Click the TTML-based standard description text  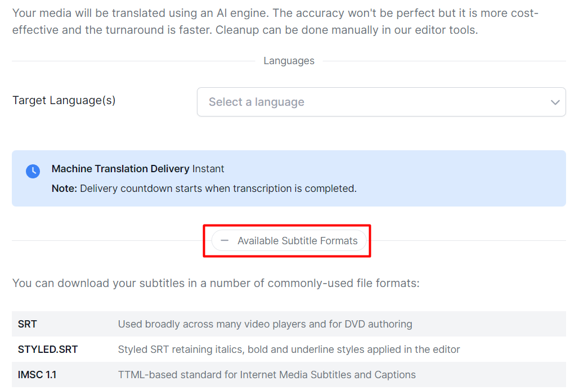pyautogui.click(x=267, y=375)
